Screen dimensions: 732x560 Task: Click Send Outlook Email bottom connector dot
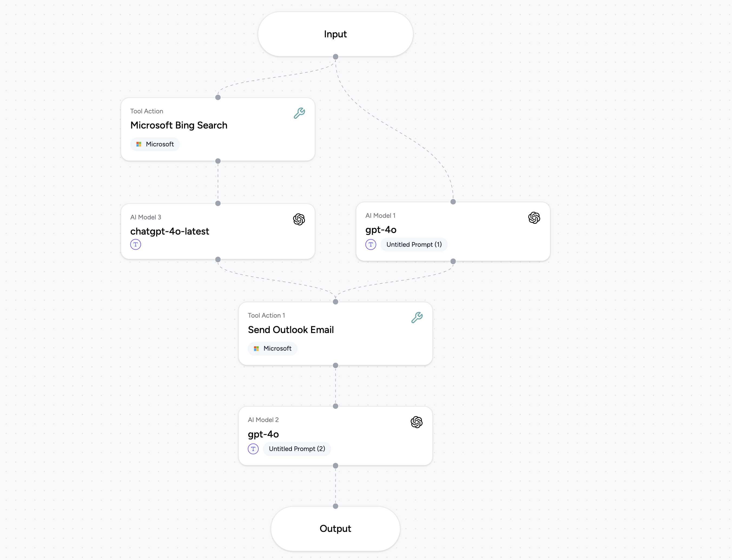coord(336,365)
